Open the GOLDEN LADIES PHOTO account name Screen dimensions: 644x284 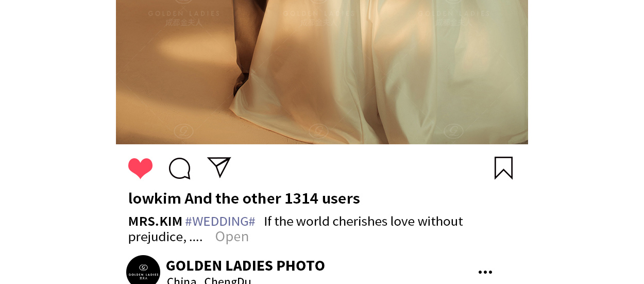click(245, 265)
